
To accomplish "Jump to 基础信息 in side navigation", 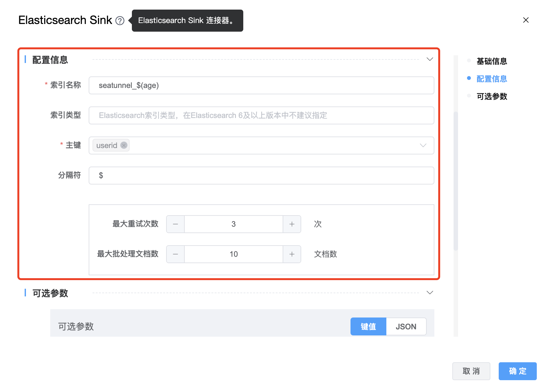I will tap(492, 61).
